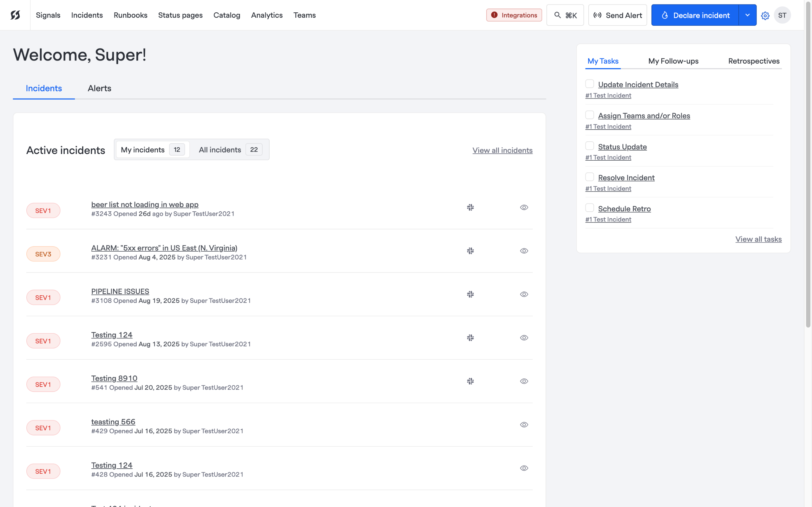812x507 pixels.
Task: Open Slack channel for PIPELINE ISSUES incident
Action: point(470,294)
